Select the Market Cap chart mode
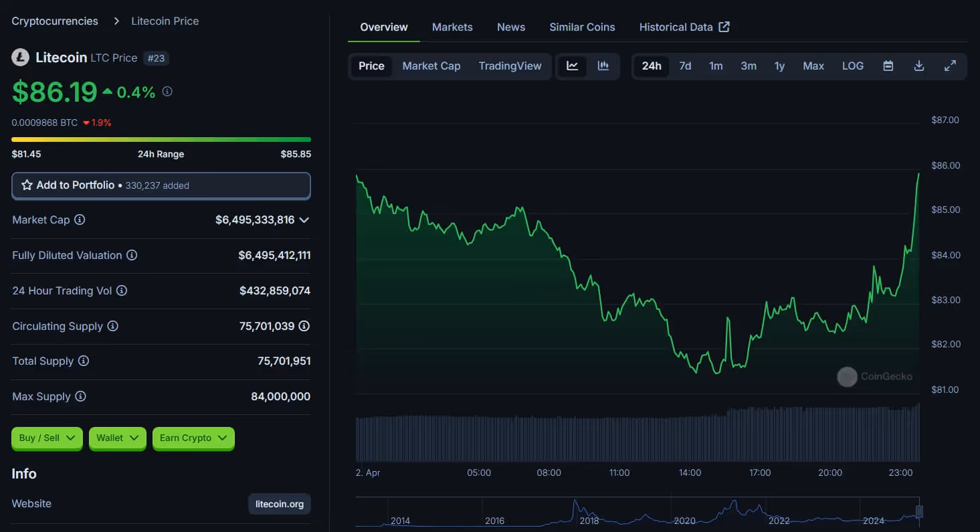 click(431, 66)
